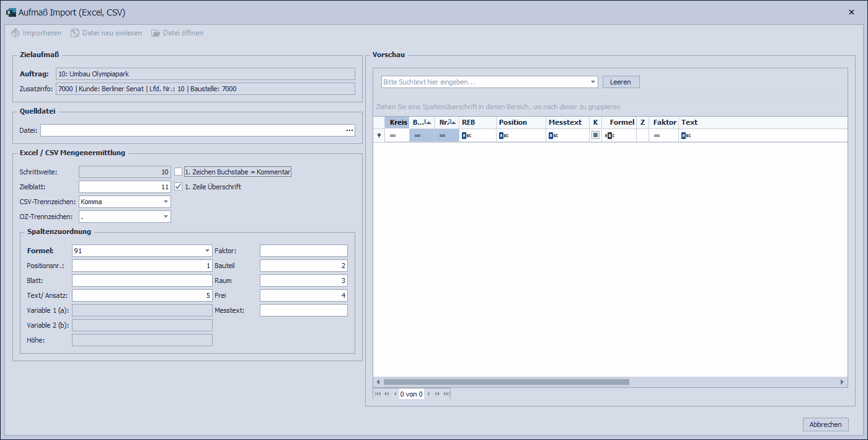
Task: Toggle the K column filter checkbox
Action: [x=595, y=135]
